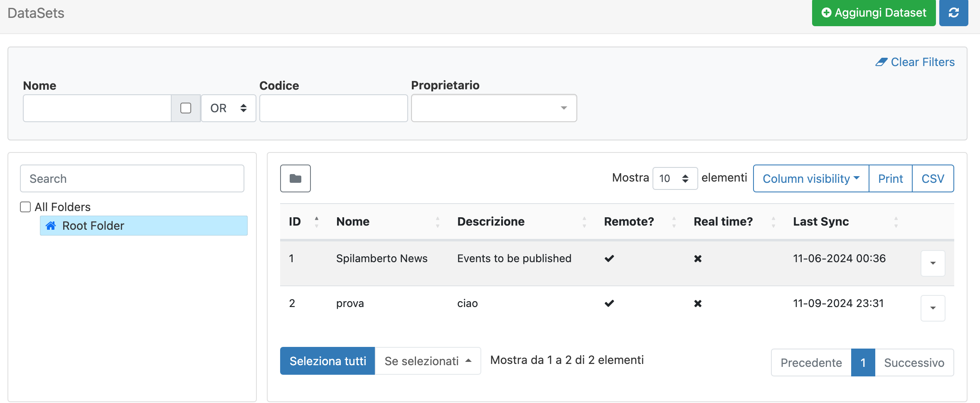980x403 pixels.
Task: Click Seleziona tutti to select all rows
Action: tap(327, 361)
